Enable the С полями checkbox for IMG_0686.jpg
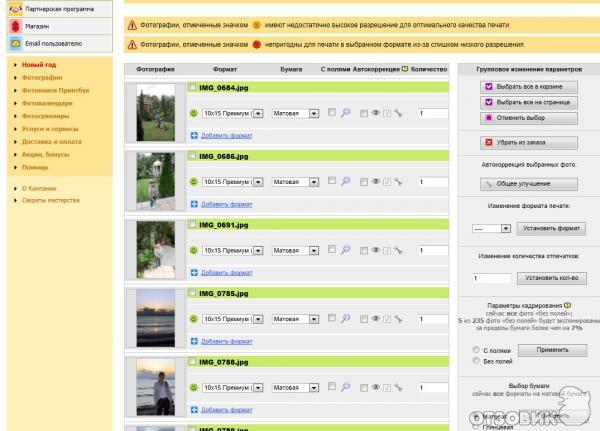The height and width of the screenshot is (431, 600). 332,182
